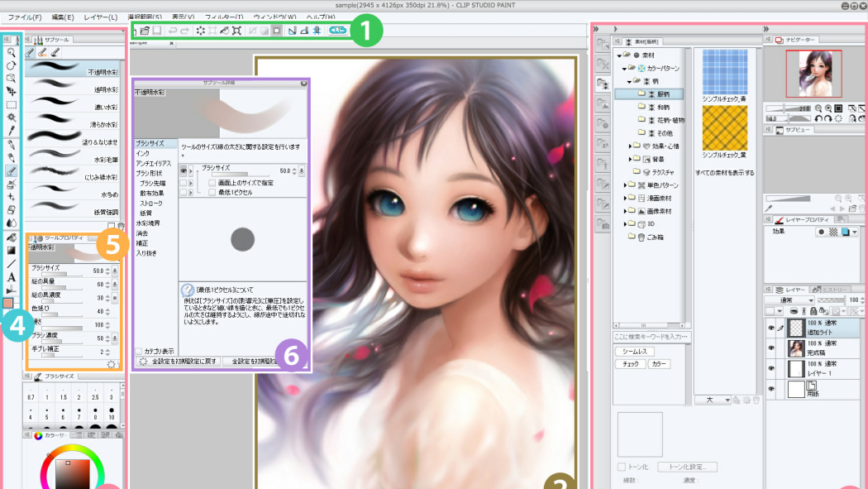868x489 pixels.
Task: Click the カラー tag button
Action: [659, 364]
